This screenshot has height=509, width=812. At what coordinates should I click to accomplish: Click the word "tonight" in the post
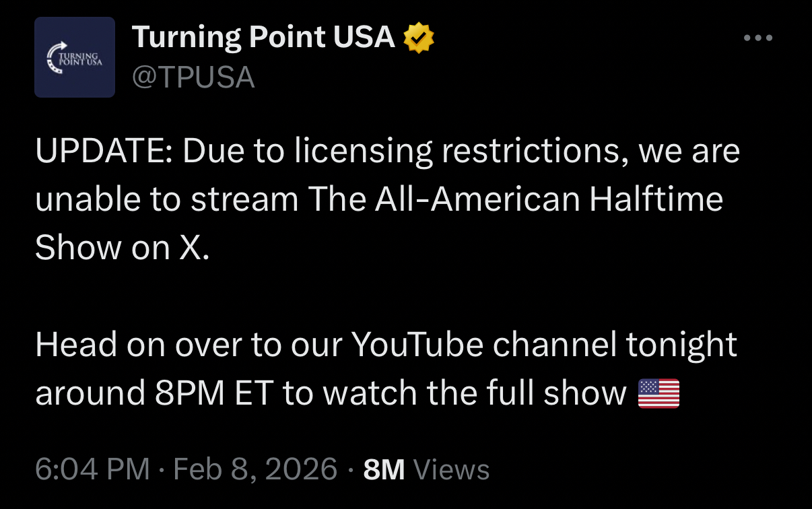click(x=681, y=345)
